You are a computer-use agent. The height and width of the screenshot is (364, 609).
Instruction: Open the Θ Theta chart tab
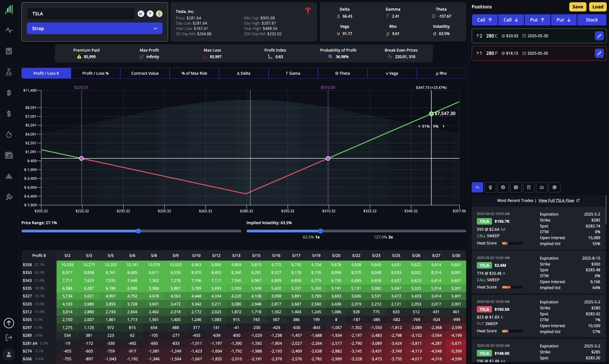point(342,73)
